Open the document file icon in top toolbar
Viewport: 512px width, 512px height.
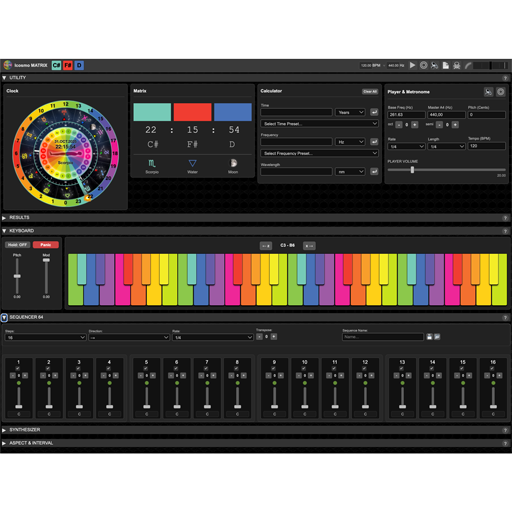446,65
